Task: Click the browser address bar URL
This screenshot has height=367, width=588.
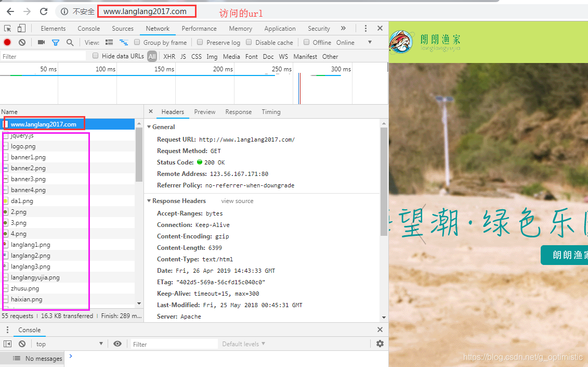Action: 145,11
